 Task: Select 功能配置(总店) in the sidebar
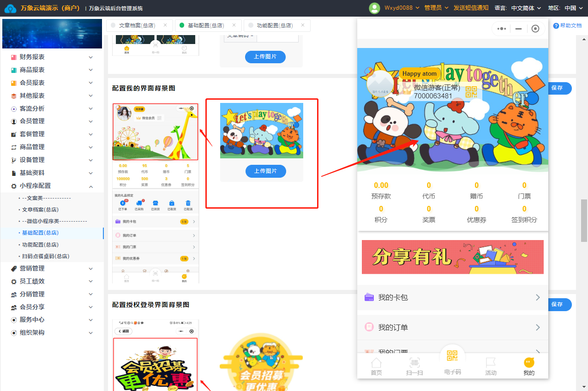point(40,245)
